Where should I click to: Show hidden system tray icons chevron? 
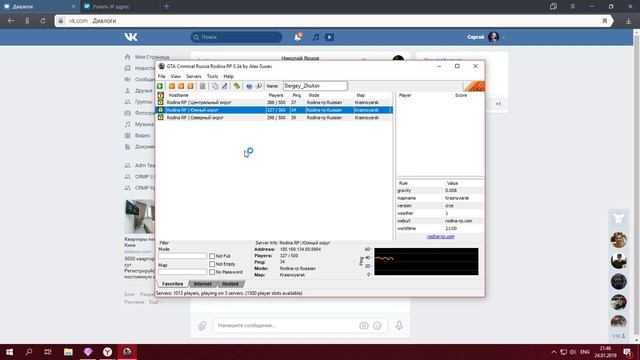[553, 352]
